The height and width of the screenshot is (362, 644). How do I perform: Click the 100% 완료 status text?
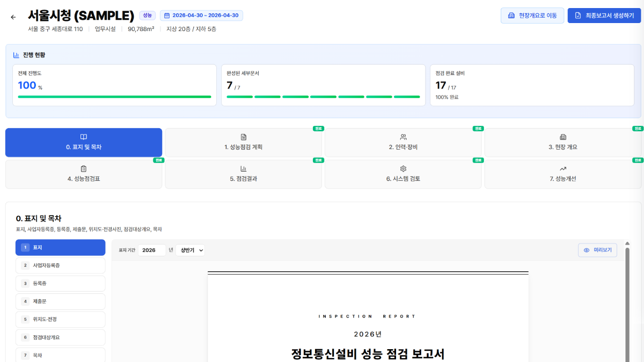coord(447,97)
